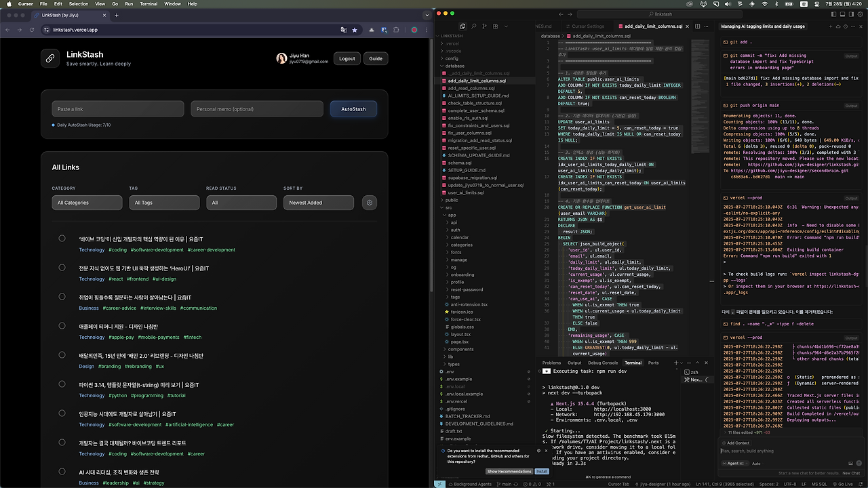Click New Chat link in chat panel
868x488 pixels.
tap(851, 473)
